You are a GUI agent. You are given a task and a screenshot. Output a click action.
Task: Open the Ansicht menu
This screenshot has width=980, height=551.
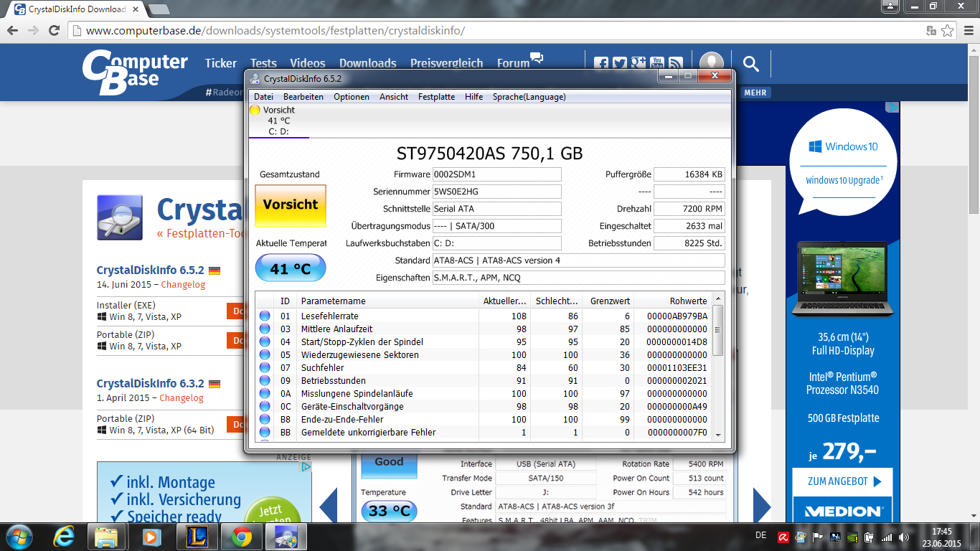(394, 97)
